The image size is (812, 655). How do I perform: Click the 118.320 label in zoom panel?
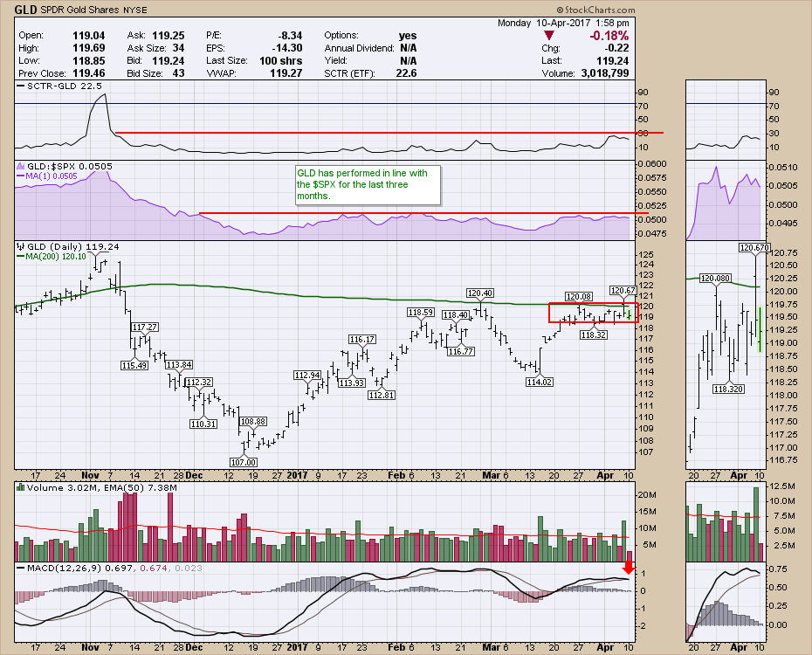(728, 389)
